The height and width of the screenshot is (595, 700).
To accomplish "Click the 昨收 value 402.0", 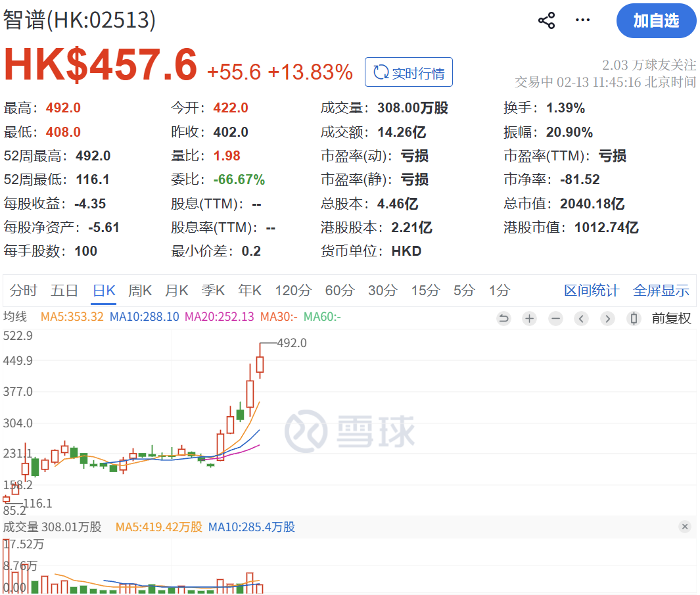I will (x=230, y=132).
